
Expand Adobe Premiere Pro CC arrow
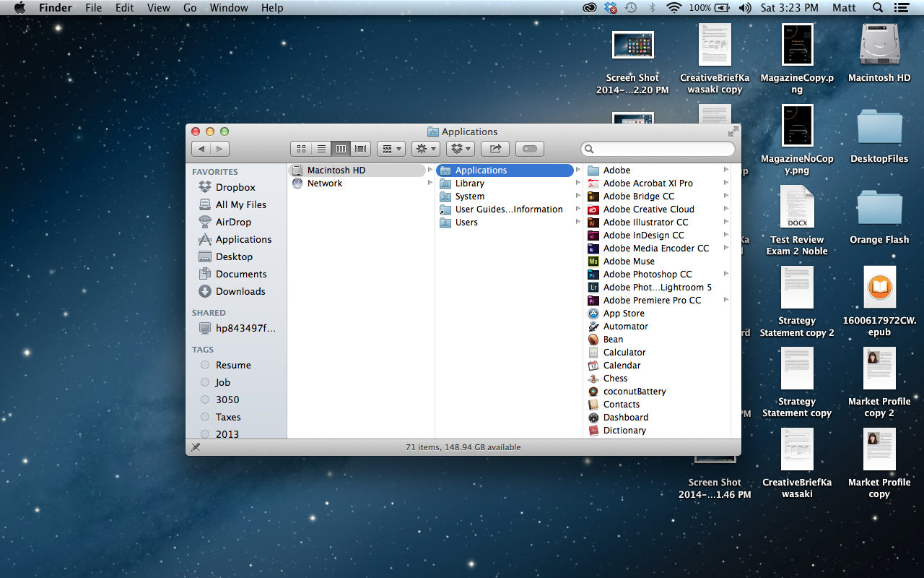pos(725,301)
